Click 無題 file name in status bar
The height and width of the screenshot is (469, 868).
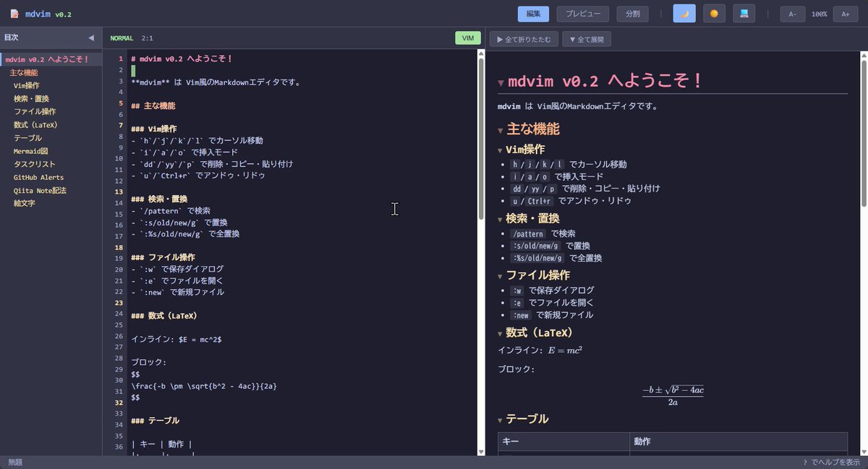tap(15, 462)
